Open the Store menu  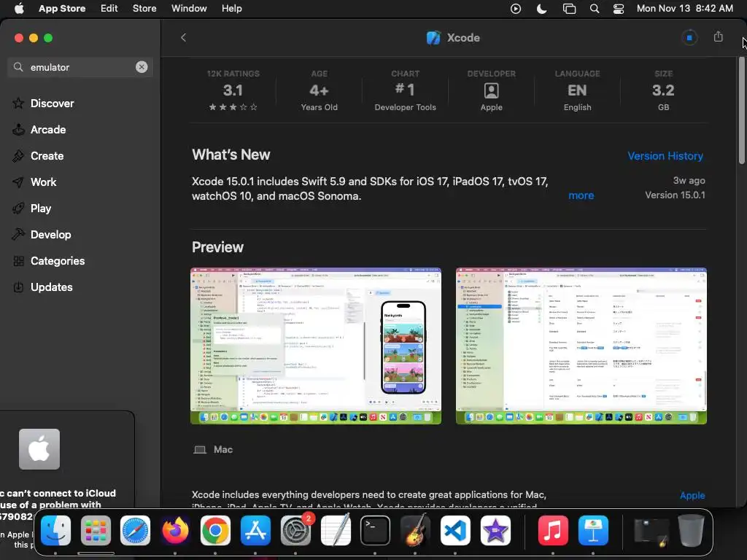tap(144, 9)
